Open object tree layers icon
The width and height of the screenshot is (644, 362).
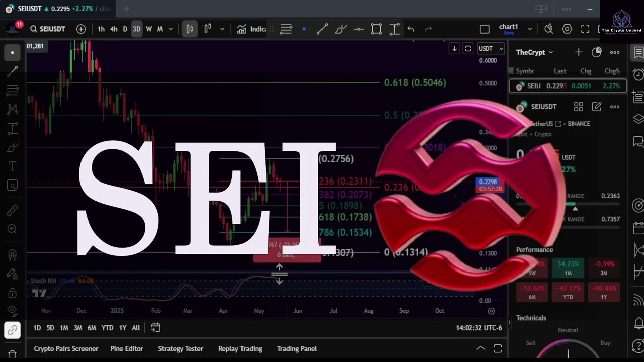(638, 119)
